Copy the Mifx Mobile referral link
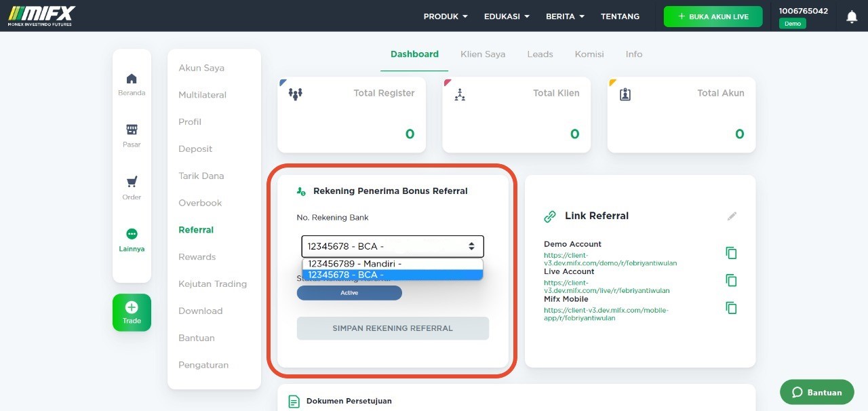This screenshot has width=868, height=411. click(x=731, y=308)
